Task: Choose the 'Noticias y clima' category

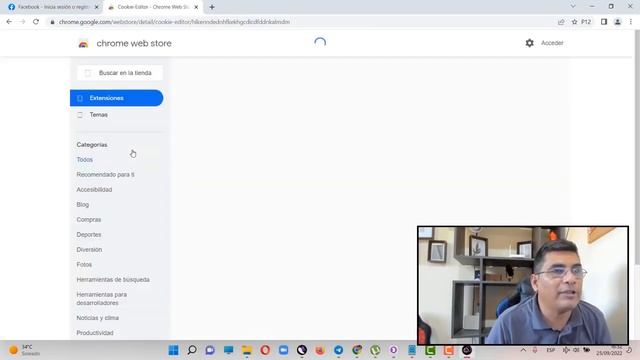Action: (x=98, y=318)
